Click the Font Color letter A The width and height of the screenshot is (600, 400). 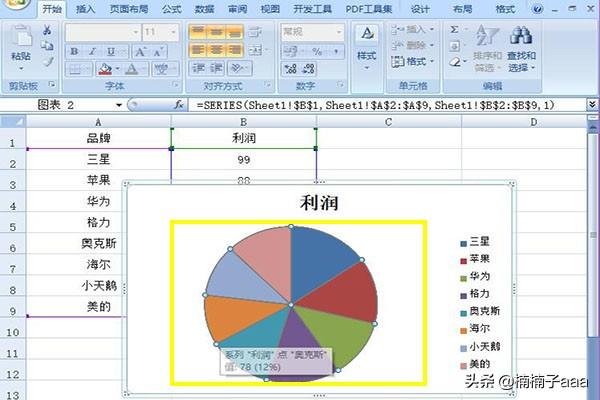132,69
